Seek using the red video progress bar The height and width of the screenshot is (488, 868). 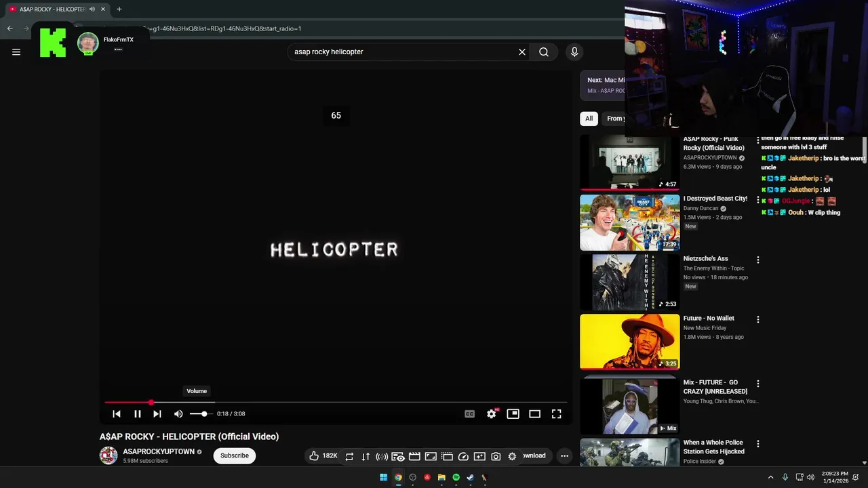coord(336,402)
